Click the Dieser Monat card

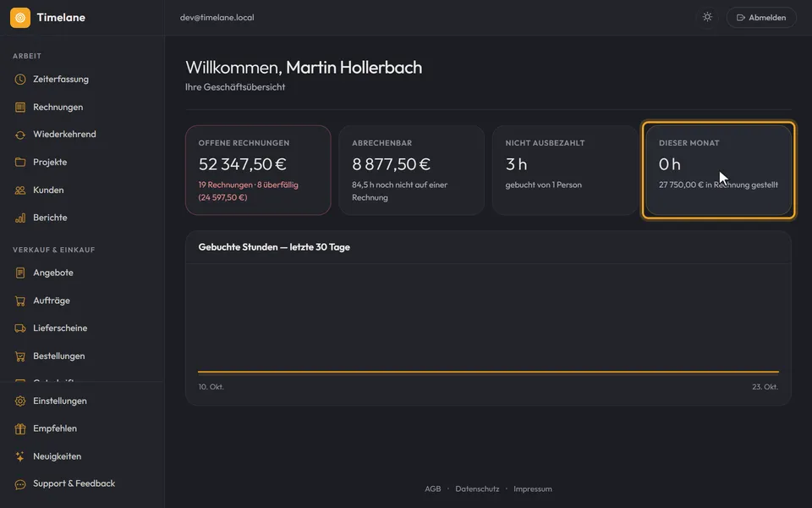point(719,170)
